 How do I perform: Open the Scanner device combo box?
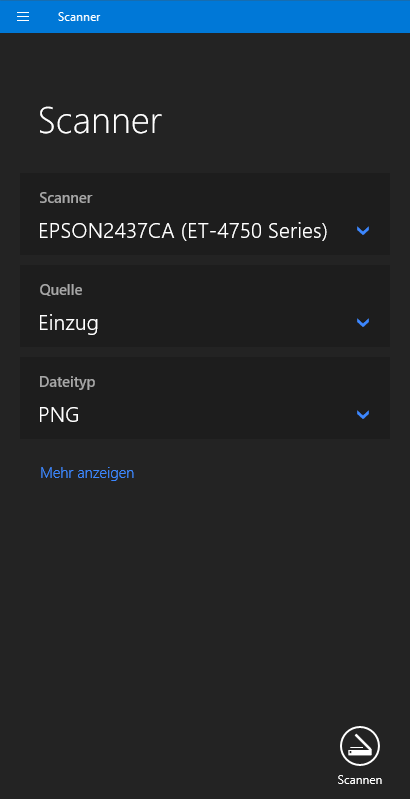[x=205, y=214]
